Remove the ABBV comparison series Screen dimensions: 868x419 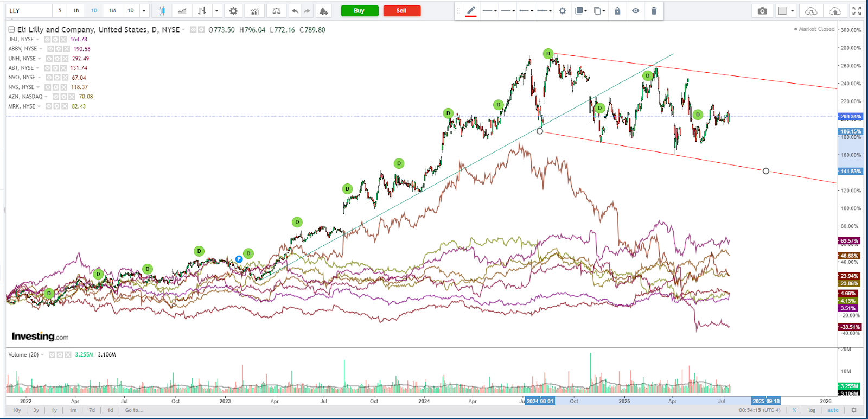pos(67,49)
